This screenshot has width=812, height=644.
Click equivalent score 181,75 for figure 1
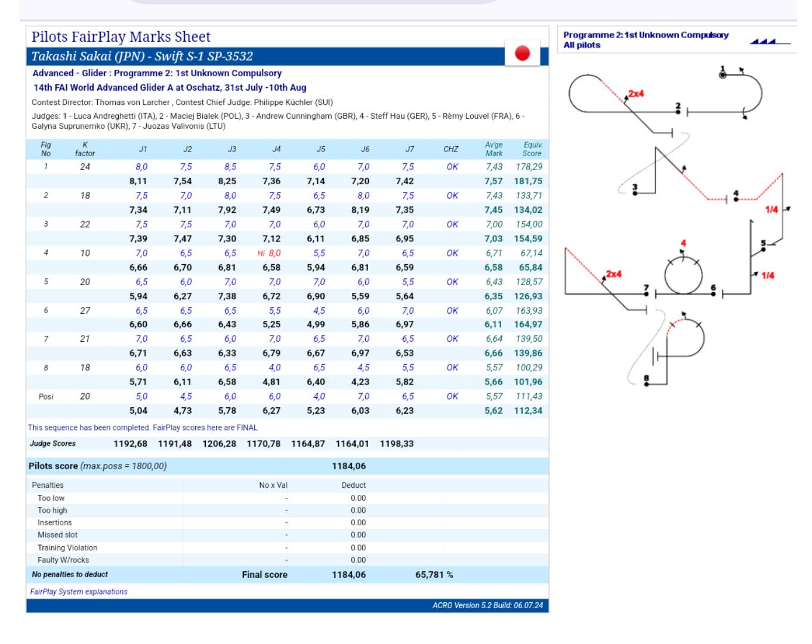click(x=528, y=181)
